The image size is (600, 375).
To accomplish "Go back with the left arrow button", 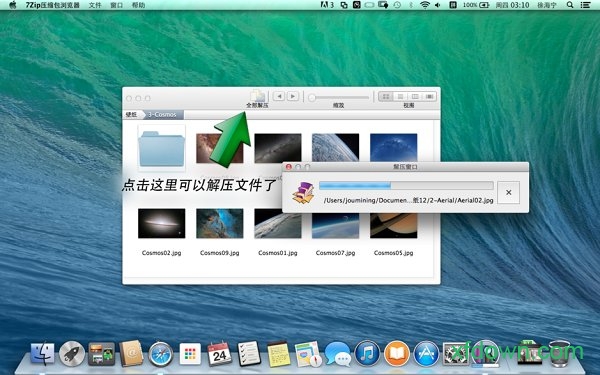I will tap(279, 96).
